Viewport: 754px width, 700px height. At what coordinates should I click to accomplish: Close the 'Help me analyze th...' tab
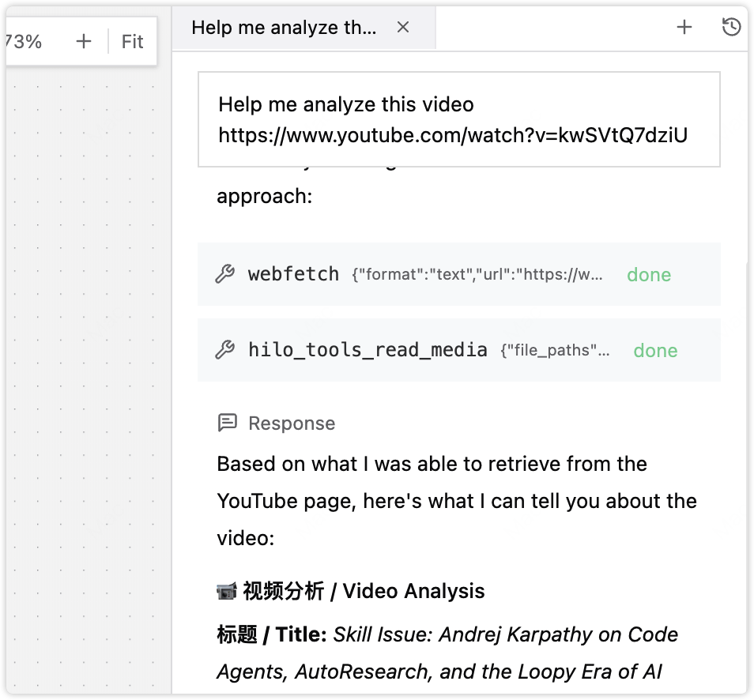(x=403, y=28)
